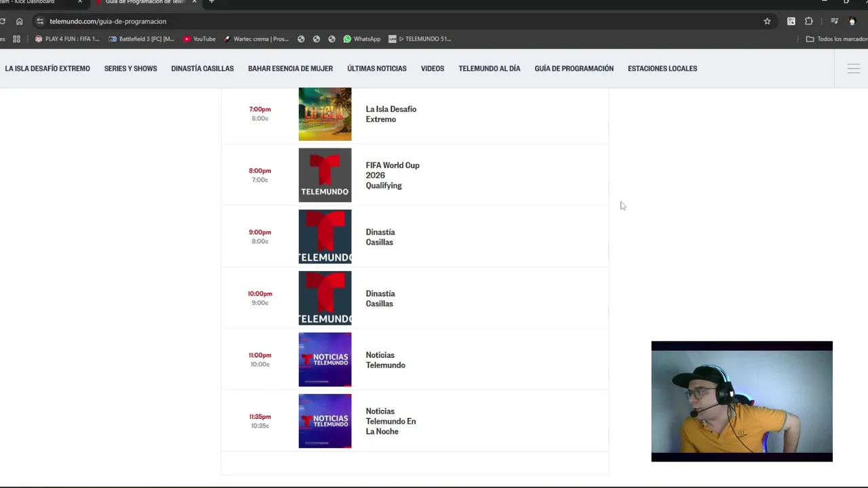Click the La Isla Desafío Extremo schedule title
Image resolution: width=868 pixels, height=488 pixels.
click(391, 114)
